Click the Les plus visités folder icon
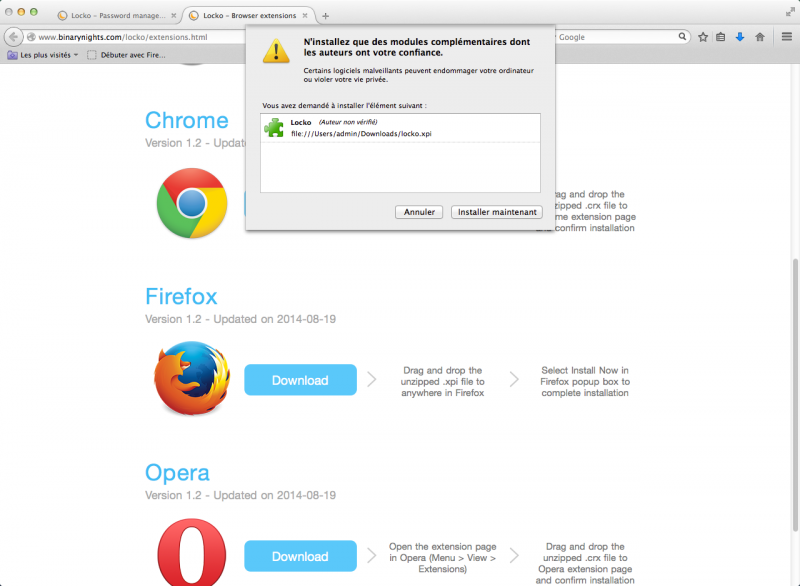The image size is (800, 586). [x=12, y=55]
